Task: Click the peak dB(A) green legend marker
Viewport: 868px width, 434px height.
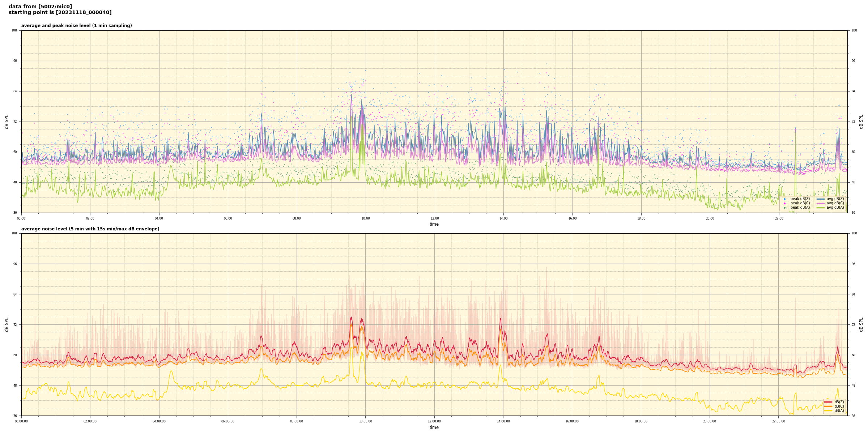Action: click(x=784, y=208)
